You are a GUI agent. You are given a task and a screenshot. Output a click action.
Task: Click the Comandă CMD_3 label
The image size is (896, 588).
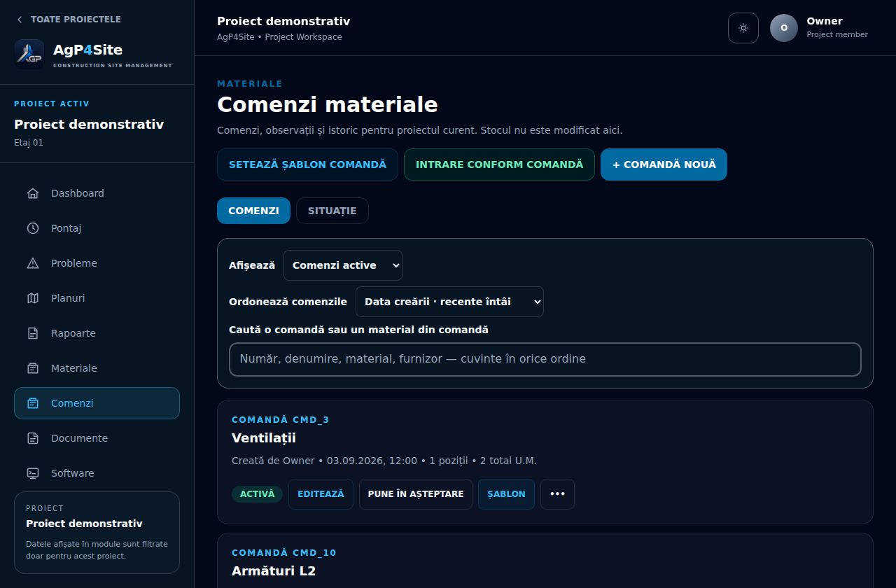pos(281,420)
